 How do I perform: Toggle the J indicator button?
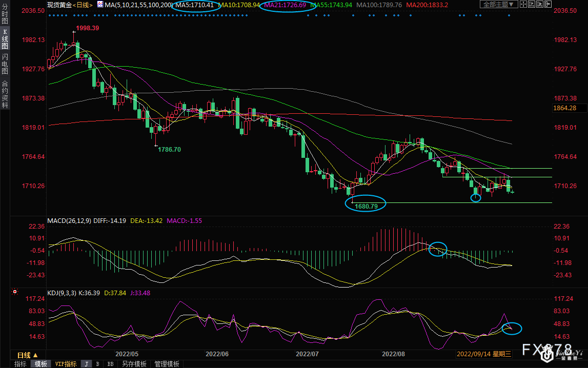[86, 364]
